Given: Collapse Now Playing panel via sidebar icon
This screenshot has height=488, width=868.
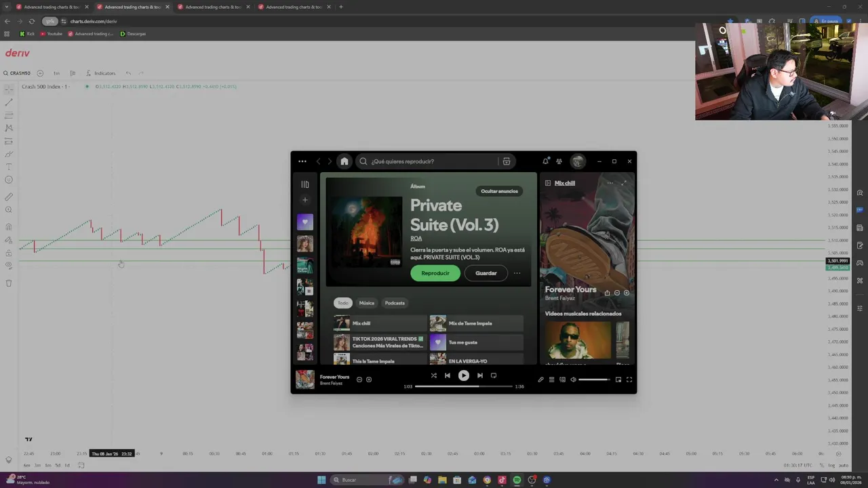Looking at the screenshot, I should coord(548,183).
